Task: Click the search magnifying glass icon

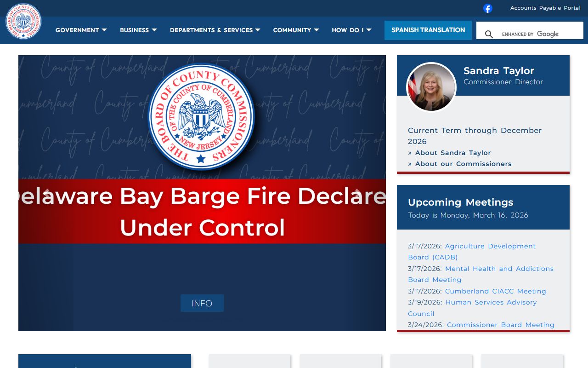Action: point(489,34)
